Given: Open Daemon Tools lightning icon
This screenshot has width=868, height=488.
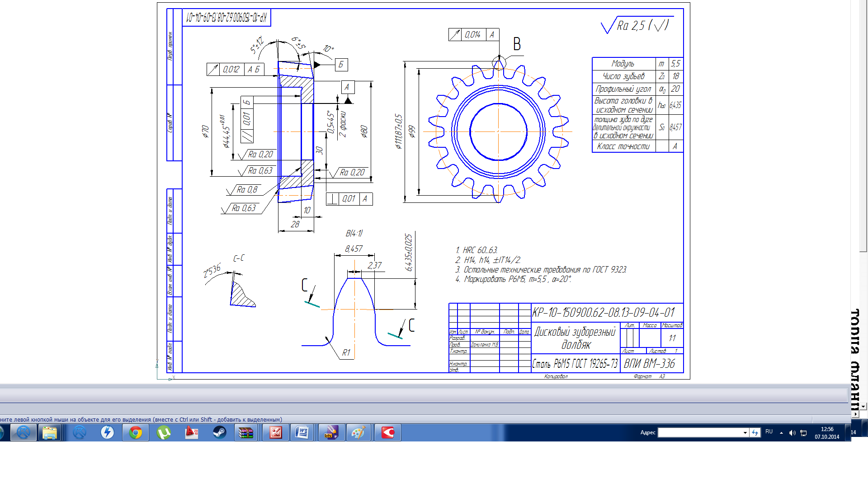Looking at the screenshot, I should click(107, 433).
